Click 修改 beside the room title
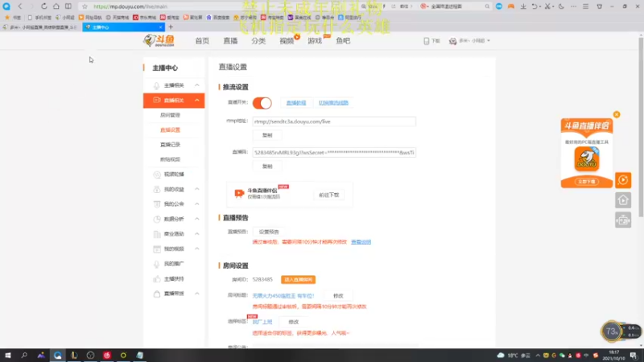This screenshot has height=362, width=644. coord(338,295)
